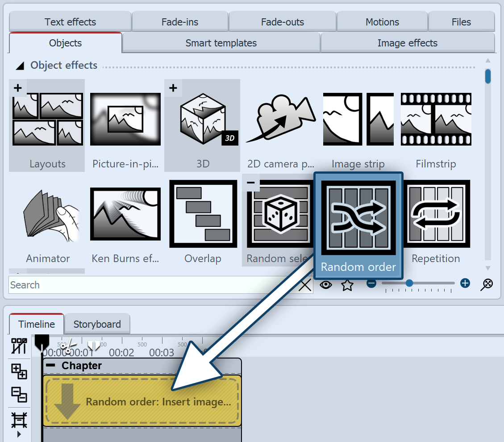This screenshot has width=504, height=442.
Task: Clear the search field with X button
Action: click(304, 285)
